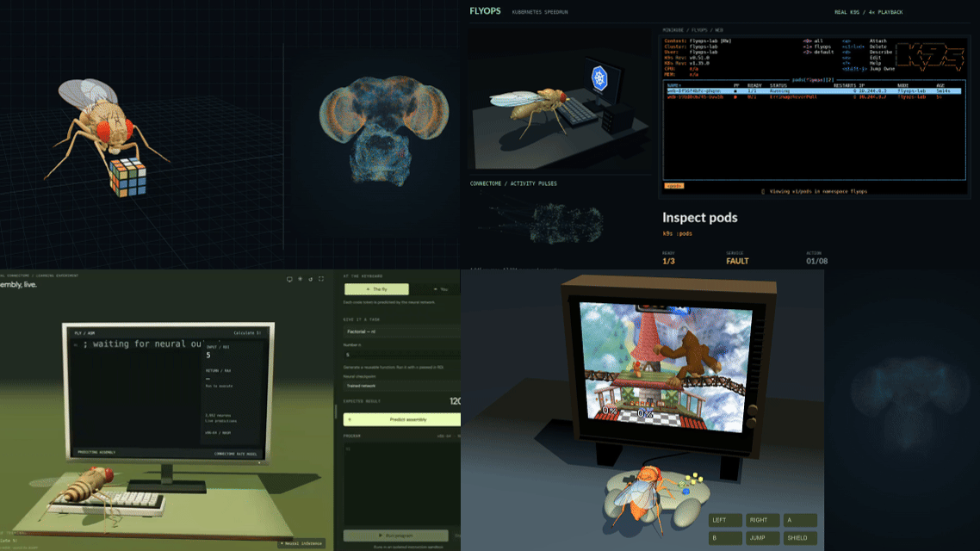Viewport: 980px width, 551px height.
Task: Select the red ErrImageNeverPull pod row
Action: tap(813, 96)
